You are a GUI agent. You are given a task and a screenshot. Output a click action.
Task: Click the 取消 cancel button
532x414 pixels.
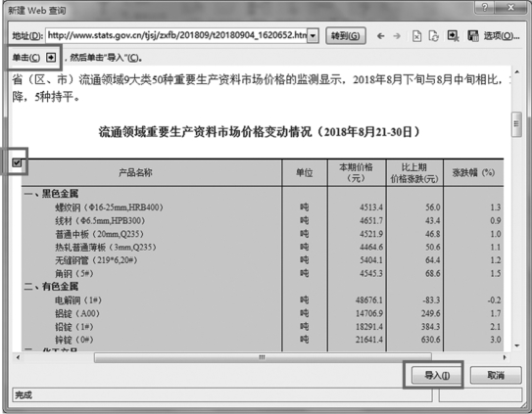496,376
